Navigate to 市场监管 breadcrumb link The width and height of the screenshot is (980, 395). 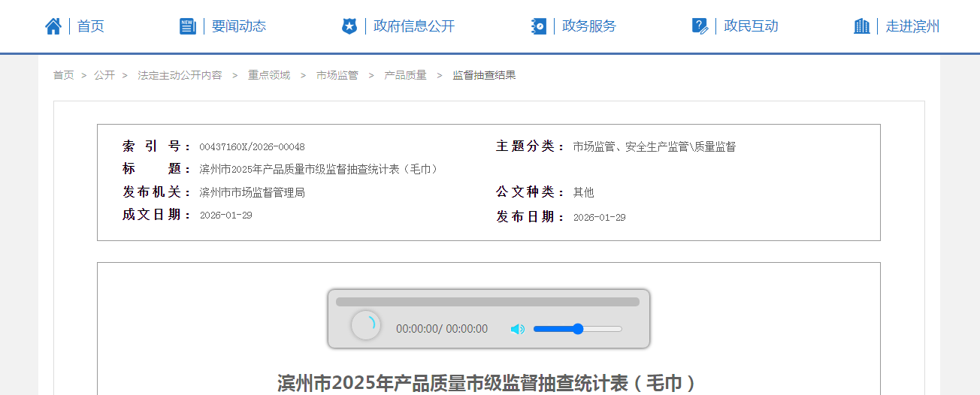point(337,75)
